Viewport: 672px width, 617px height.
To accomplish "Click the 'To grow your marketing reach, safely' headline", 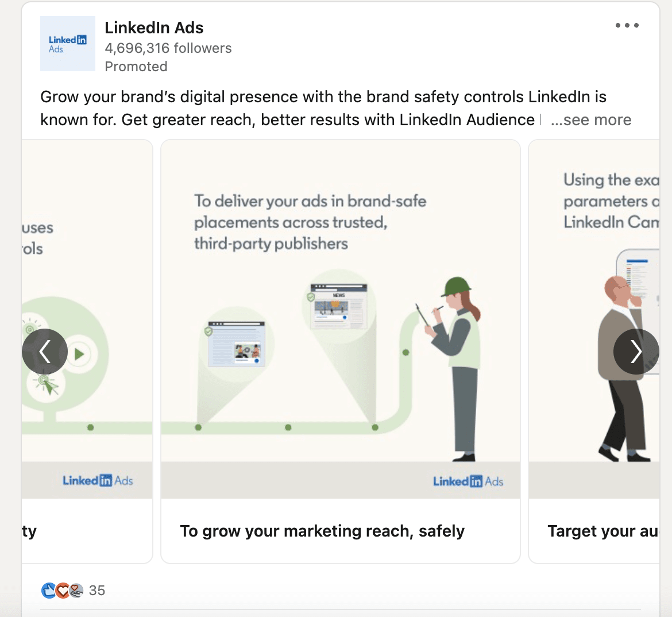I will tap(323, 531).
